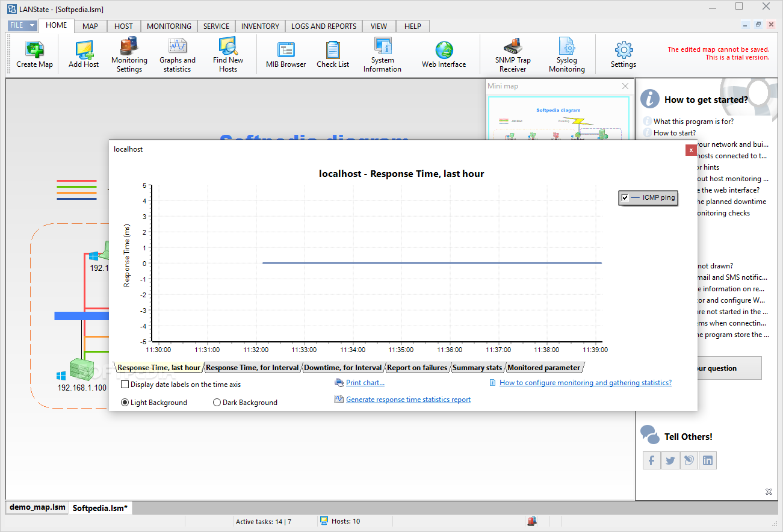Click the Print chart link
The height and width of the screenshot is (532, 783).
[x=365, y=383]
